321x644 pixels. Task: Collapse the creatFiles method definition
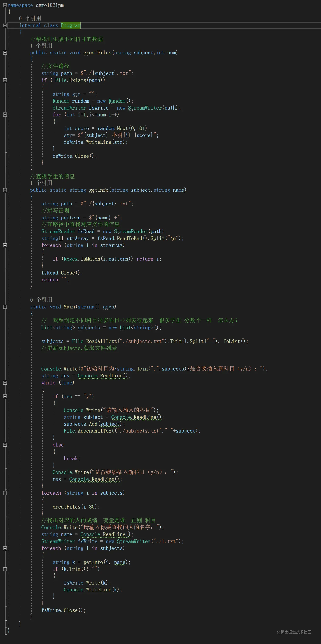tap(5, 52)
